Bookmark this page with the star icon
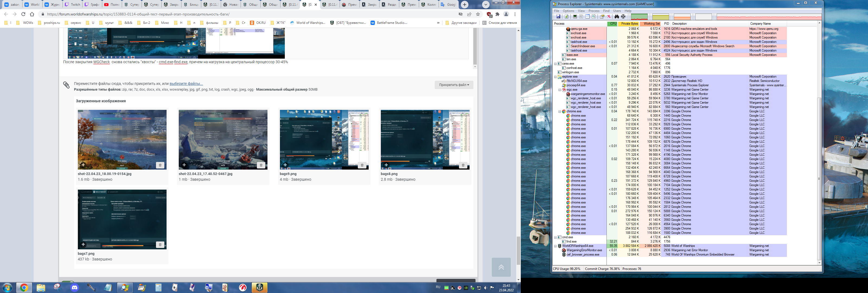 pos(478,14)
